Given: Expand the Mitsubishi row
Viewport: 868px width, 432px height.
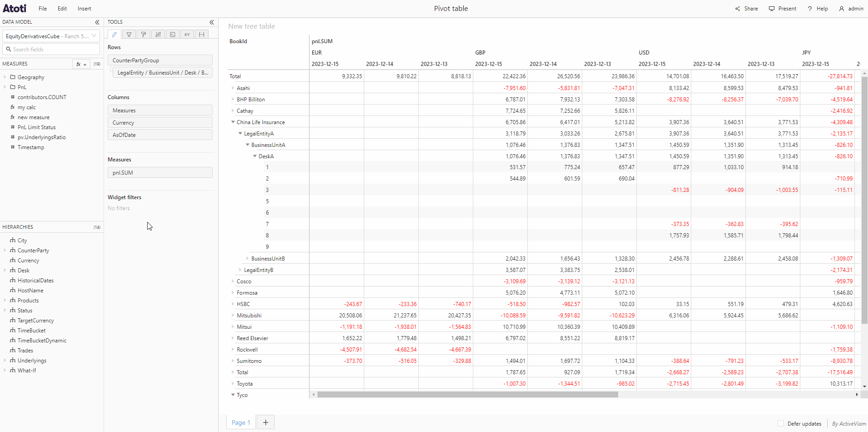Looking at the screenshot, I should point(233,315).
